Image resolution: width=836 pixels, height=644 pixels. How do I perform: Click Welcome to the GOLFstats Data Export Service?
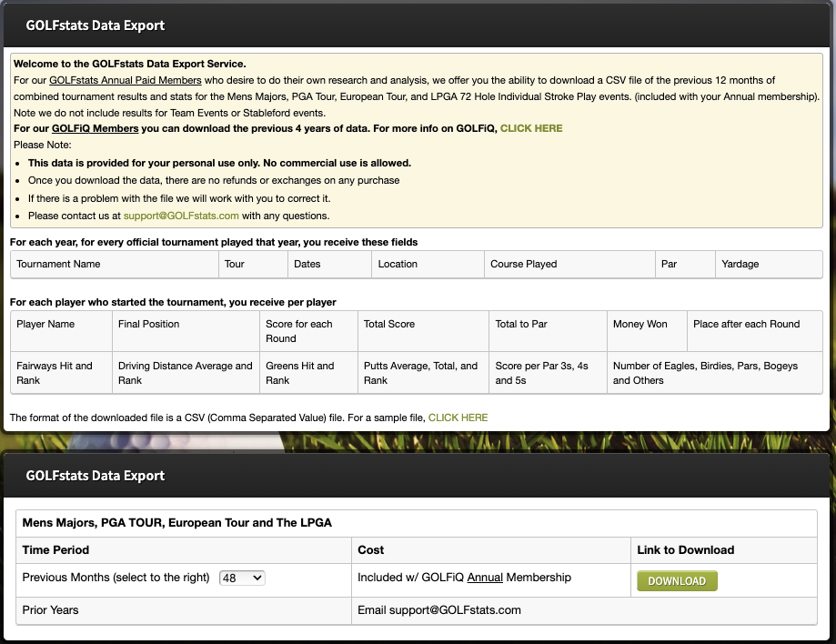pyautogui.click(x=129, y=64)
